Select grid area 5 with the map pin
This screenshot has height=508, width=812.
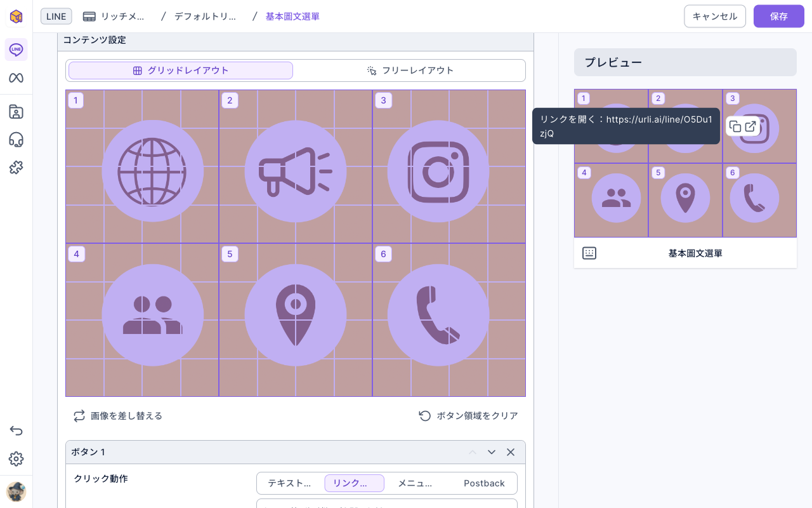(x=296, y=320)
